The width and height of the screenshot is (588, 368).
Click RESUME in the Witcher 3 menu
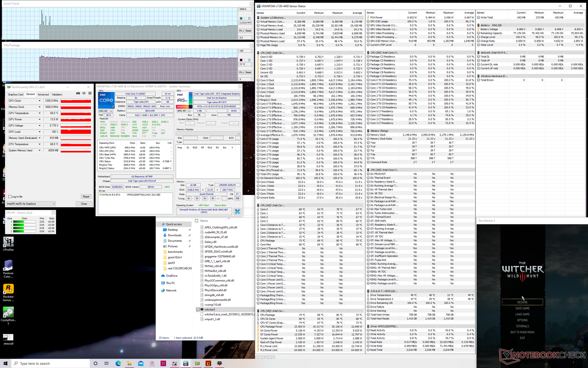coord(522,302)
